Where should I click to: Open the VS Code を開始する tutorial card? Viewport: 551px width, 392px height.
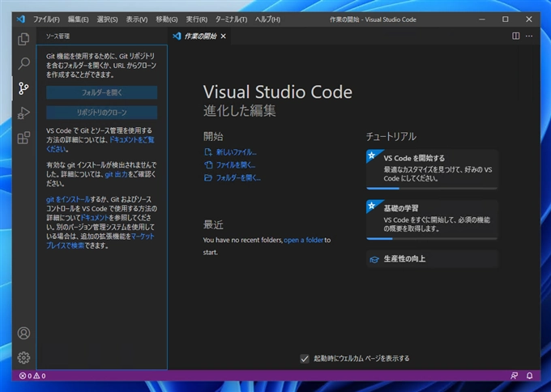coord(432,168)
